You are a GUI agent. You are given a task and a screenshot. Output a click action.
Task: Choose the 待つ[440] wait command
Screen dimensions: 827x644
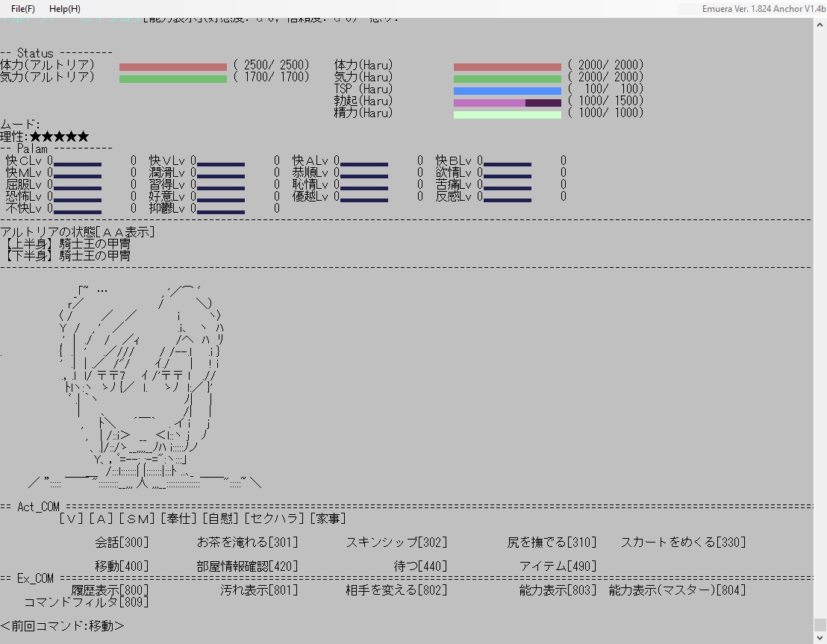(420, 566)
